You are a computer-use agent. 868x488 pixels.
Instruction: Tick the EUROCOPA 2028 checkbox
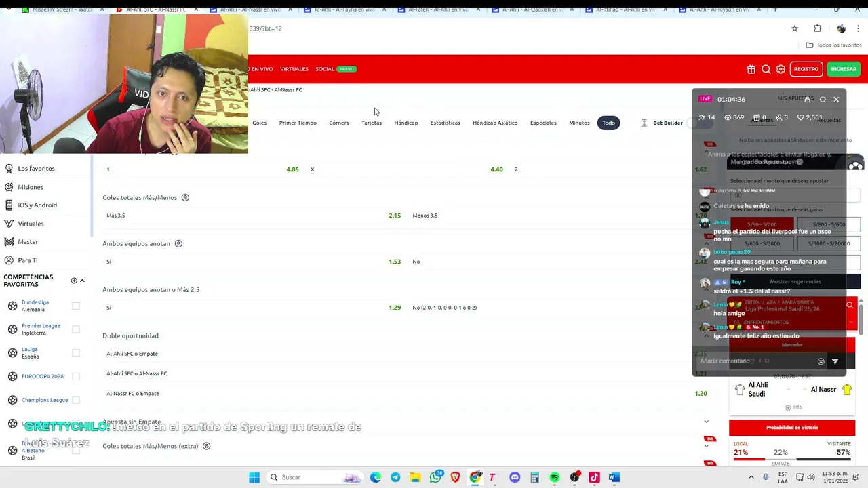(x=76, y=376)
